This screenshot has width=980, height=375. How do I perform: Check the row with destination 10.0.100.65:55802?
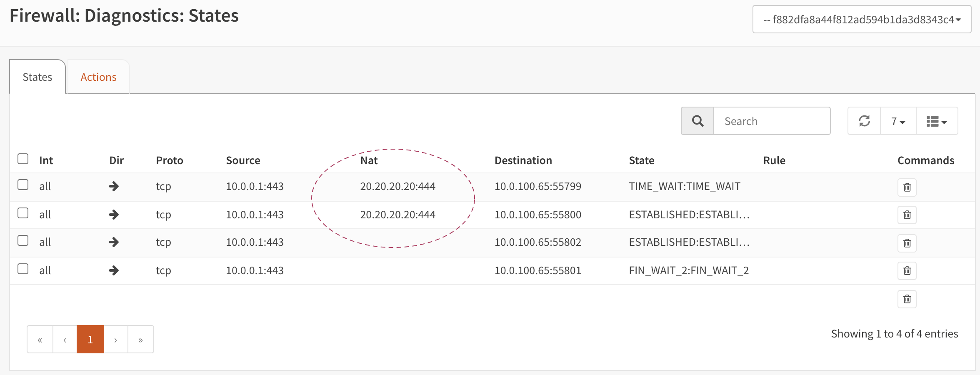pos(23,240)
